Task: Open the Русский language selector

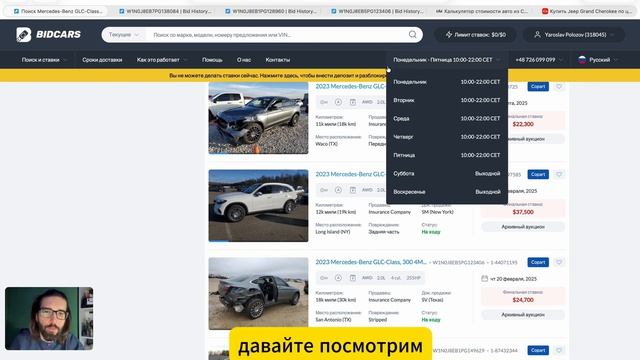Action: pos(598,60)
